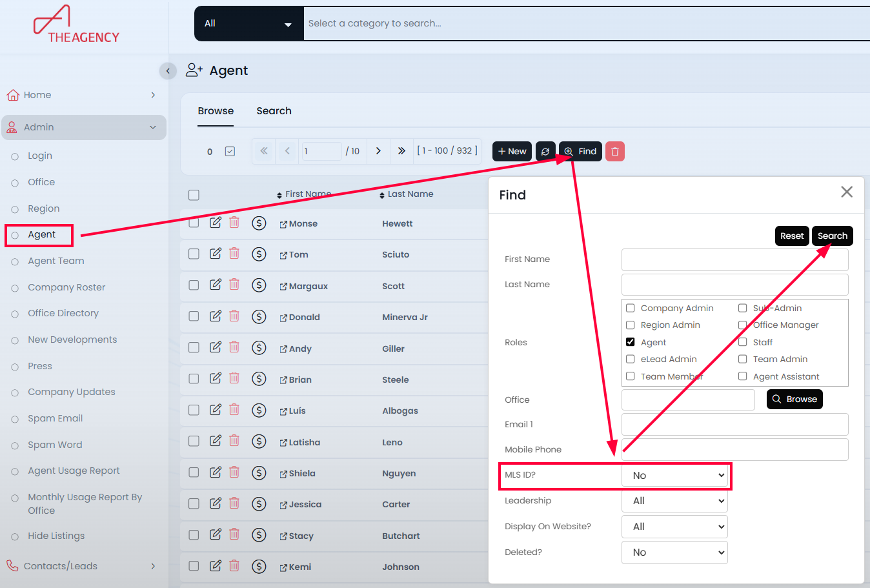
Task: Click the Reset button in Find dialog
Action: pos(792,236)
